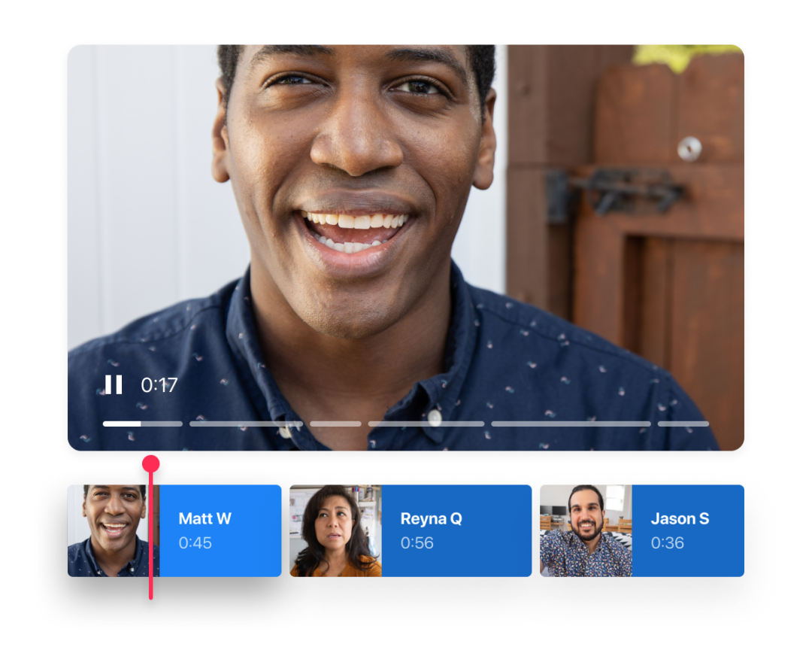The height and width of the screenshot is (650, 812).
Task: Select Reyna Q's video thumbnail
Action: point(335,531)
